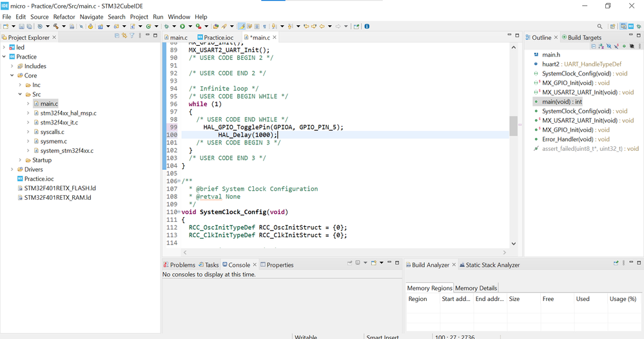Expand the Includes folder
The image size is (644, 339).
pos(12,66)
